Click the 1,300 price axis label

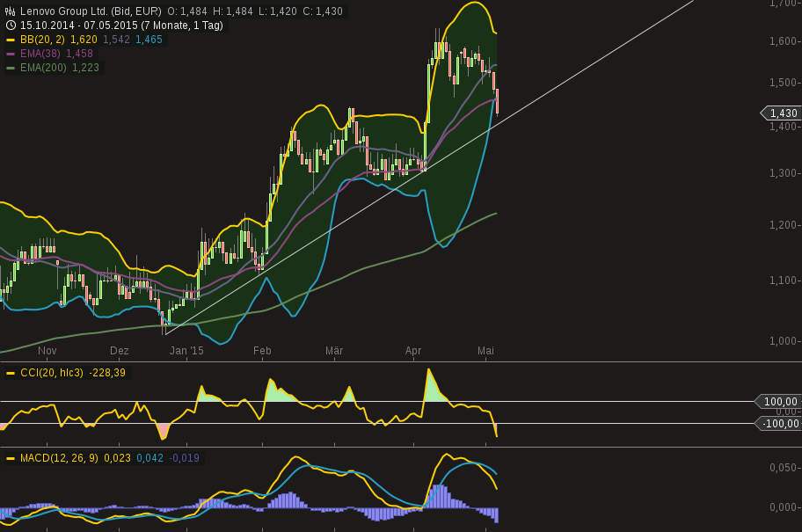[783, 173]
